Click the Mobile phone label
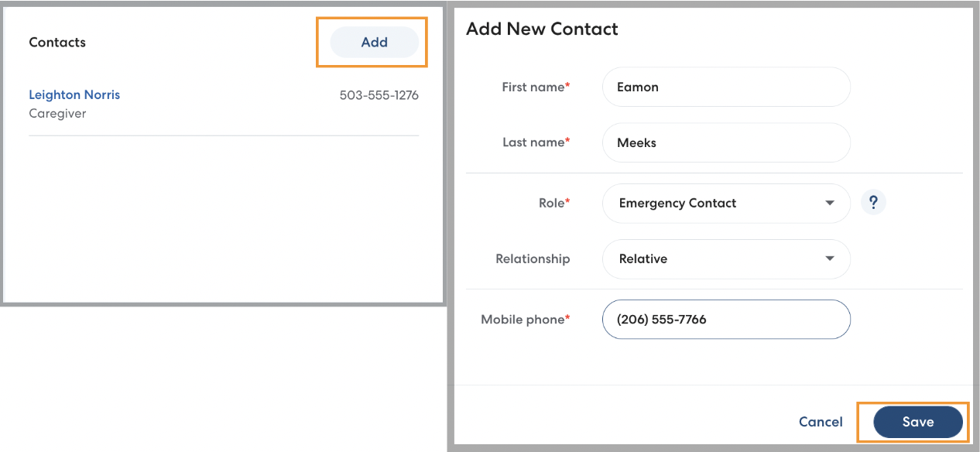The height and width of the screenshot is (452, 980). tap(524, 320)
